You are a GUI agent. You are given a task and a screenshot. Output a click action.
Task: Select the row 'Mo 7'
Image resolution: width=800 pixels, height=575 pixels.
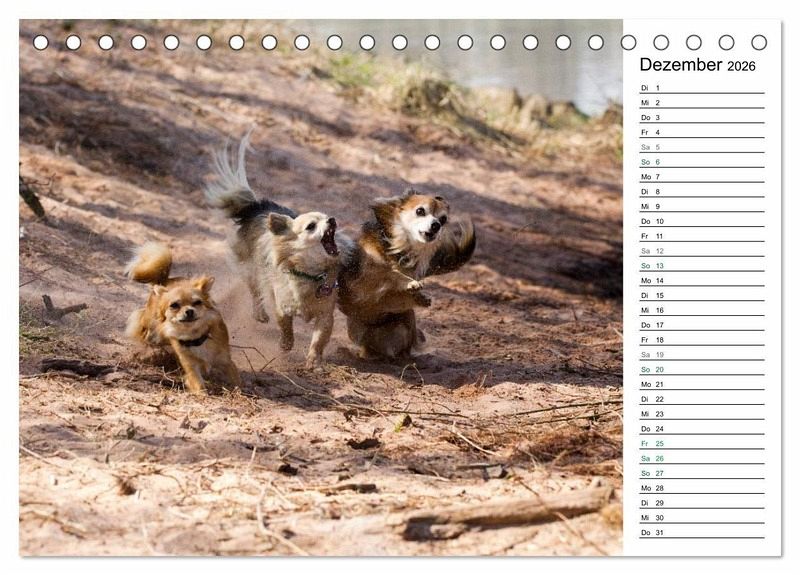click(x=702, y=177)
